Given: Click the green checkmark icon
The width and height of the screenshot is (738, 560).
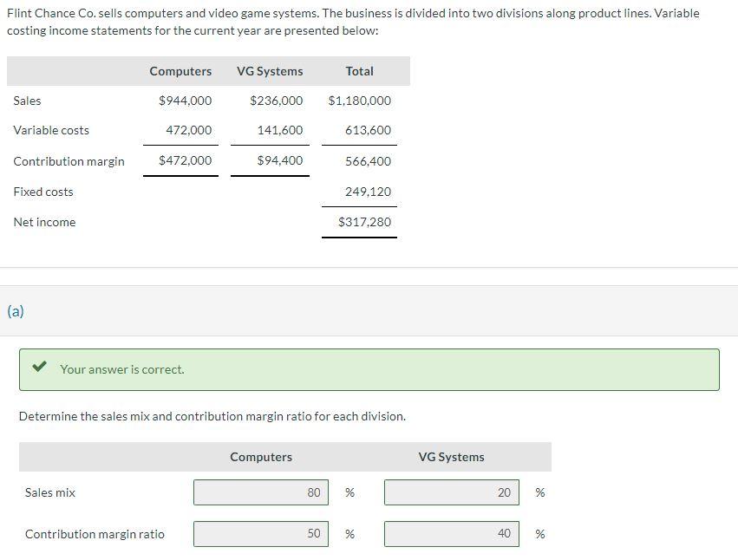Looking at the screenshot, I should [39, 366].
